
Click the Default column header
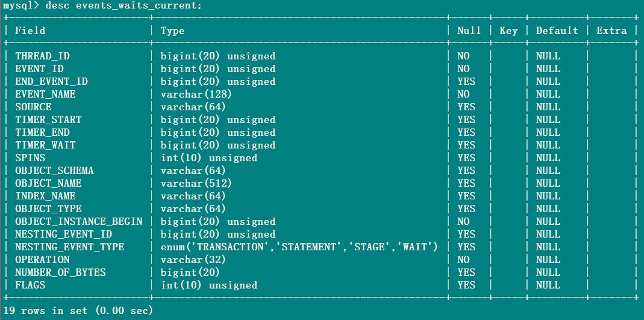pyautogui.click(x=557, y=31)
